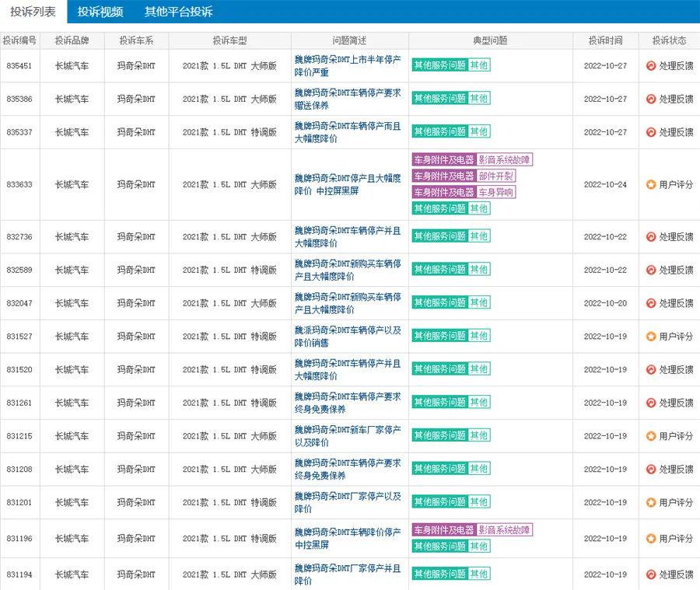Select the 投诉列表 tab

(x=33, y=12)
